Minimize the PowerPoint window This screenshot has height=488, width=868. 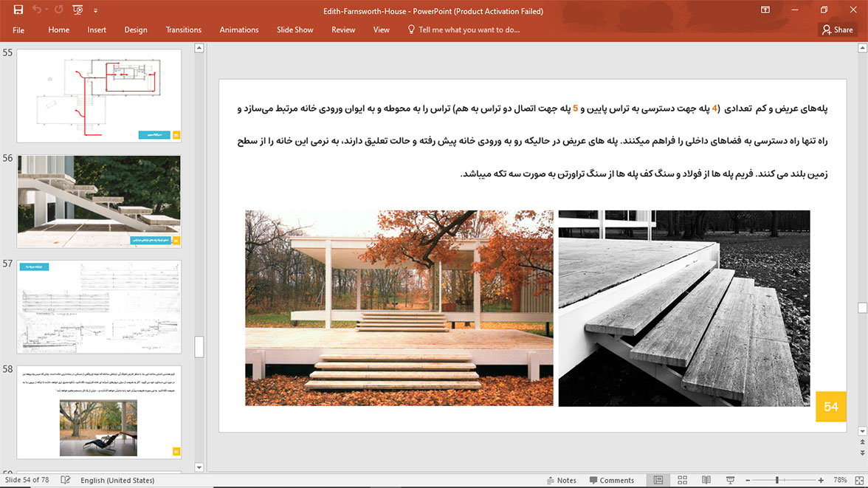click(795, 10)
